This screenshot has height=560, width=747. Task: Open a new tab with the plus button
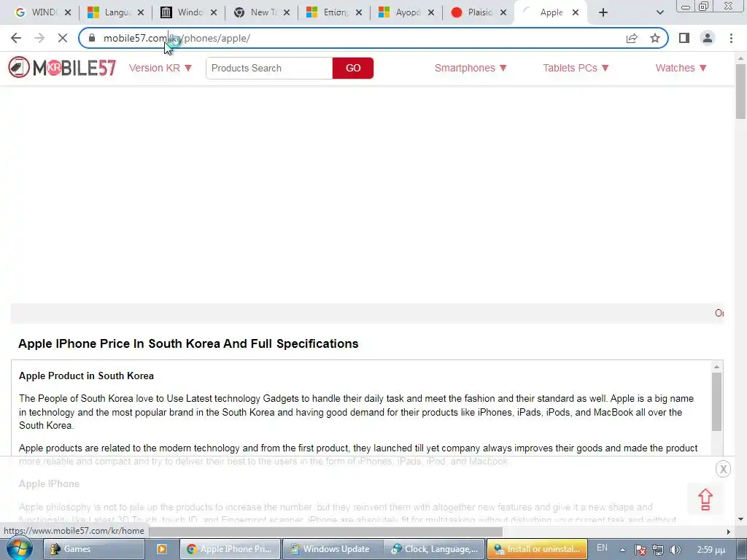click(x=603, y=12)
